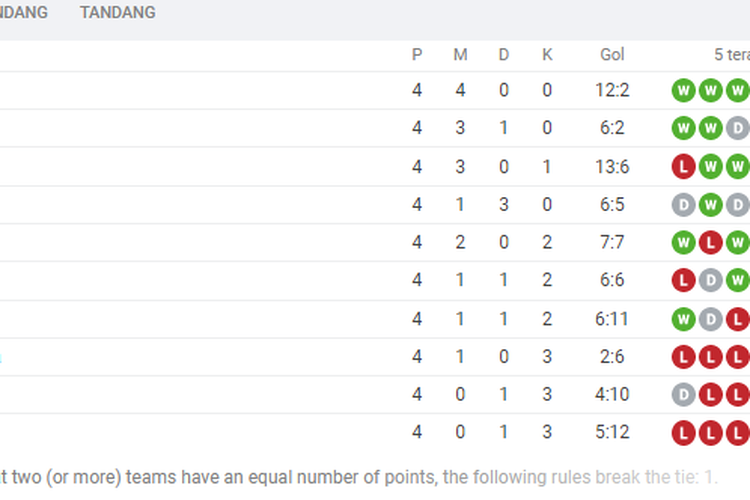Click the D column header
This screenshot has height=500, width=750.
(x=504, y=55)
